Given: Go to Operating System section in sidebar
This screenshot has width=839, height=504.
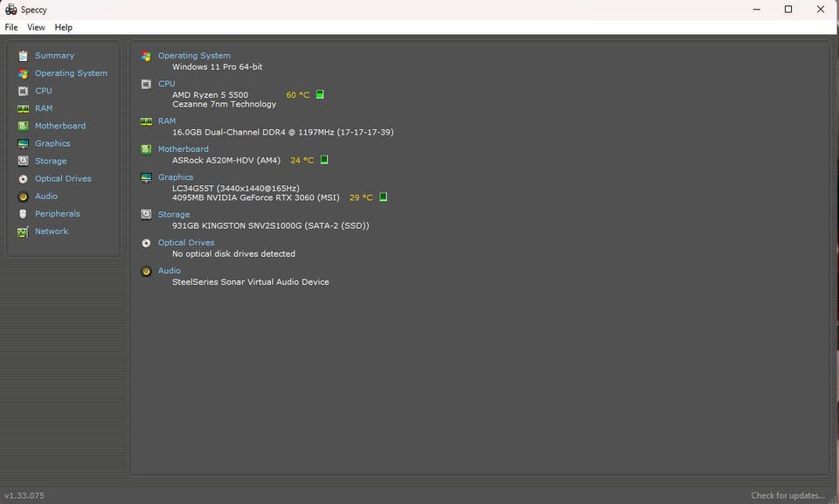Looking at the screenshot, I should pyautogui.click(x=71, y=73).
